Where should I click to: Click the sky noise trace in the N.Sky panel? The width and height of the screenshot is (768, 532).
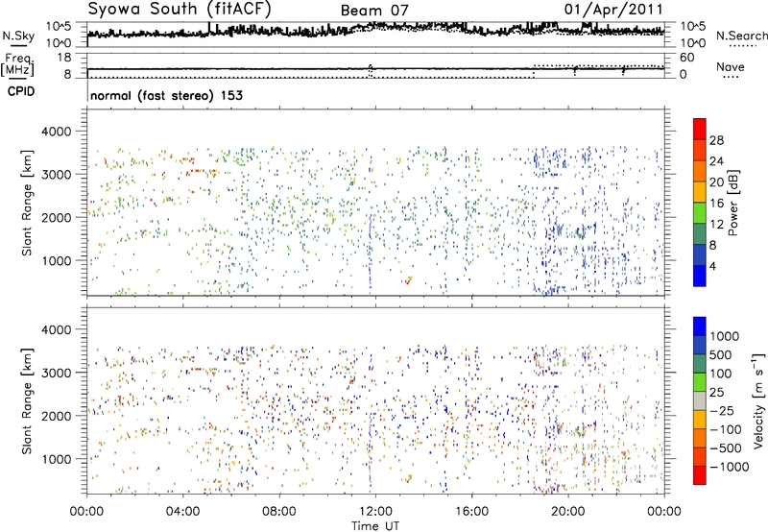click(x=375, y=31)
